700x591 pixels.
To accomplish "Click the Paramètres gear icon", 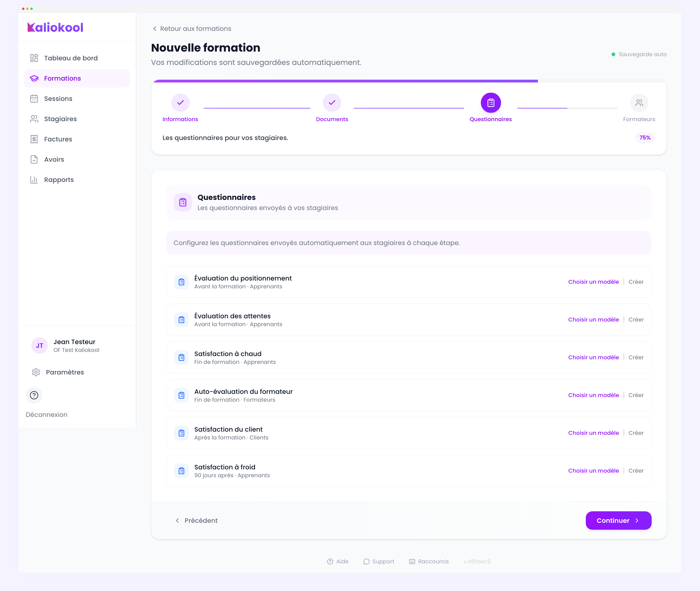I will tap(36, 372).
